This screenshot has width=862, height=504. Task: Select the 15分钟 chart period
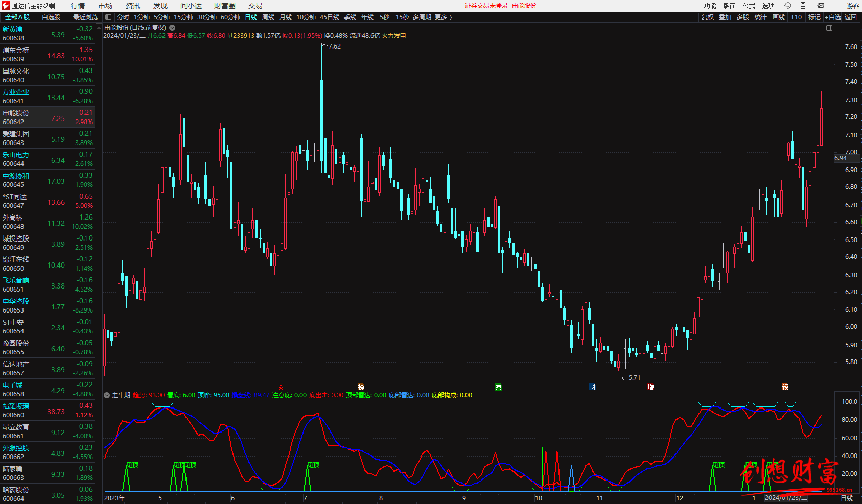[183, 17]
